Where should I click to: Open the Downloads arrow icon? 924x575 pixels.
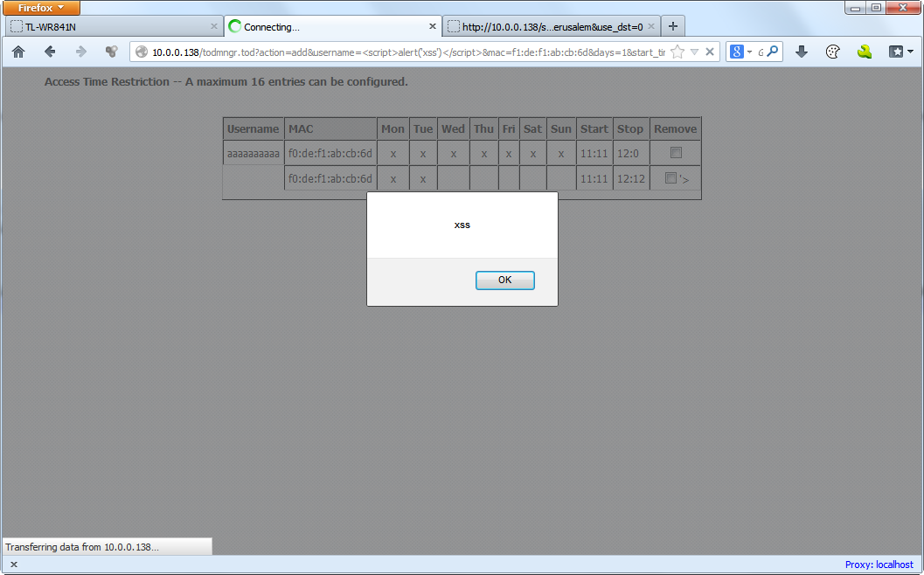(801, 52)
